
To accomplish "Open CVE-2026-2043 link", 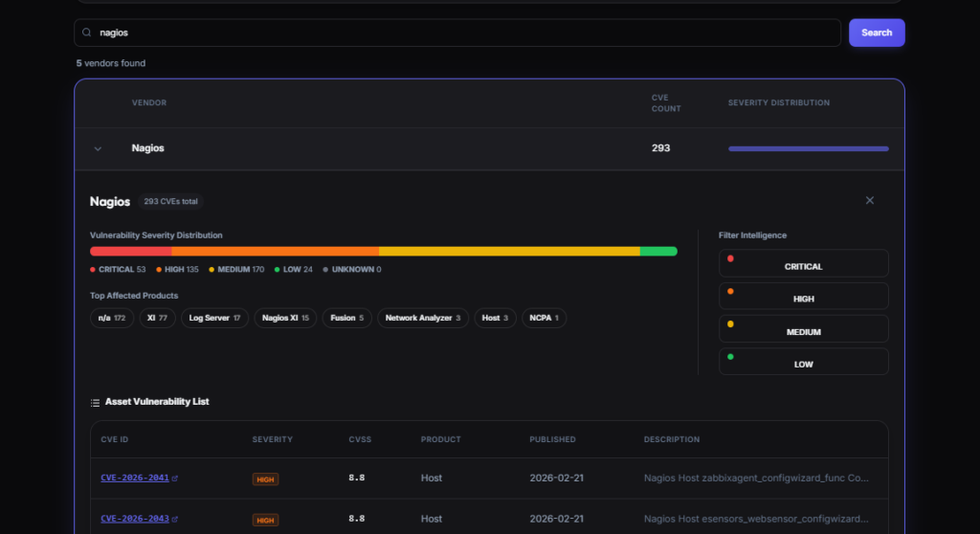I will coord(135,519).
